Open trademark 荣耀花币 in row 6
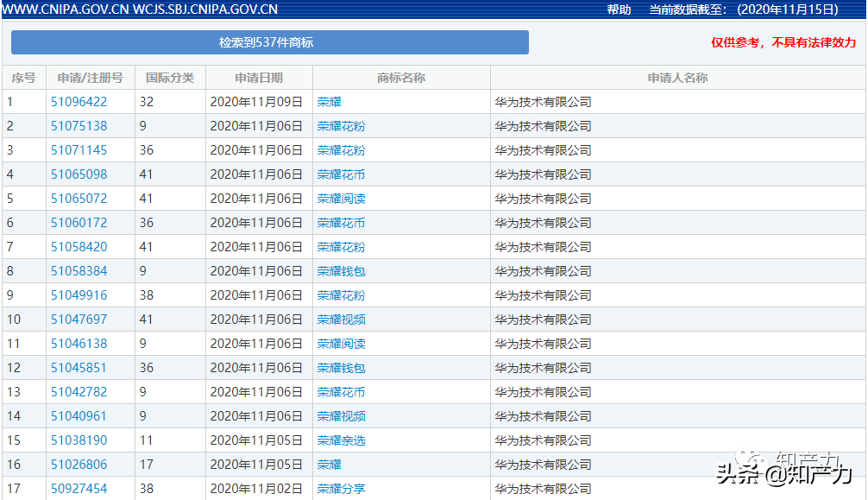868x500 pixels. pos(341,223)
